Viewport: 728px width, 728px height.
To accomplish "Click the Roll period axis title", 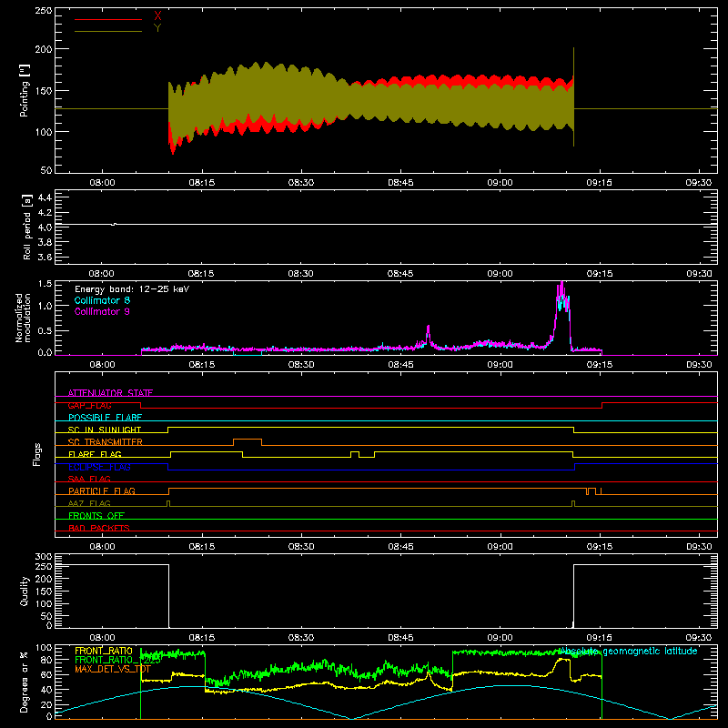I will pyautogui.click(x=26, y=227).
